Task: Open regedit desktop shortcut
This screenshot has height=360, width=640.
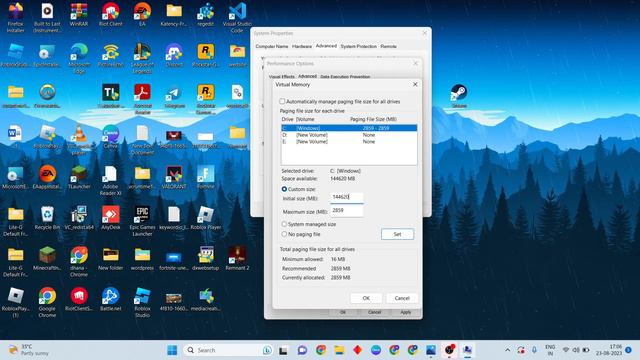Action: click(x=205, y=16)
